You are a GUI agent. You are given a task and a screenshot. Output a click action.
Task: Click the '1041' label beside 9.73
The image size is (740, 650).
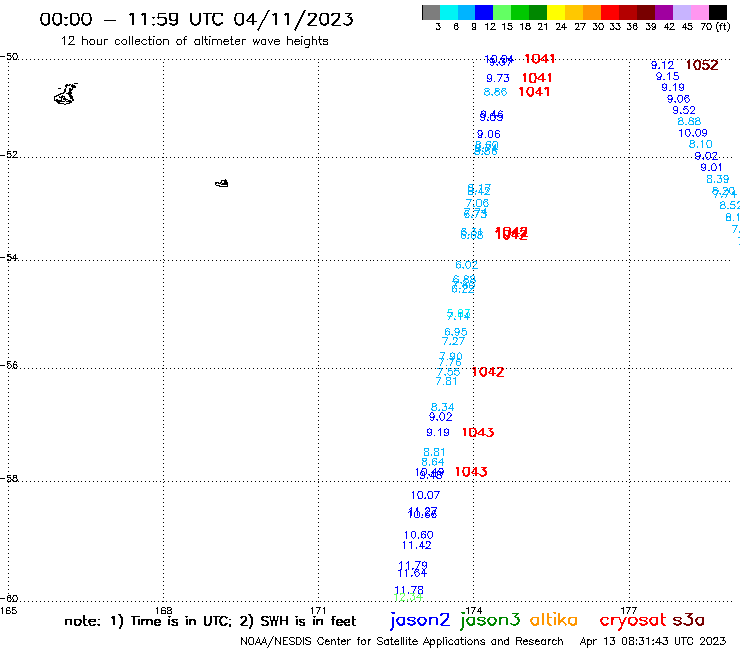coord(537,78)
